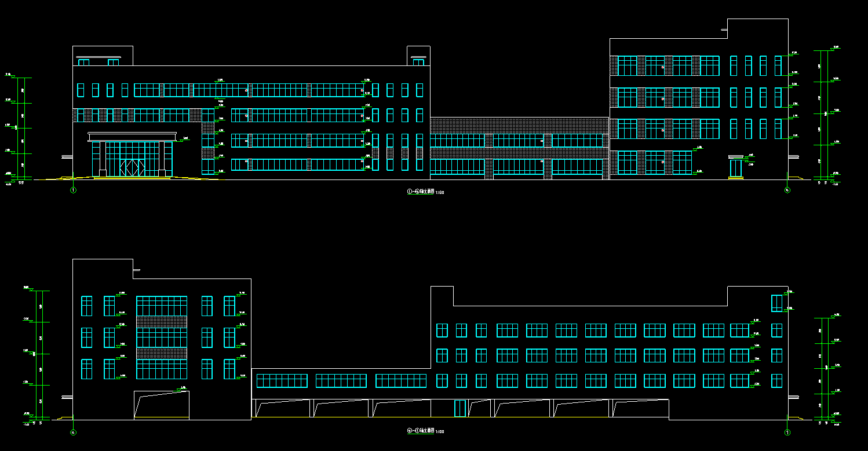This screenshot has height=451, width=868.
Task: Select the main entrance canopy roof
Action: (x=132, y=136)
